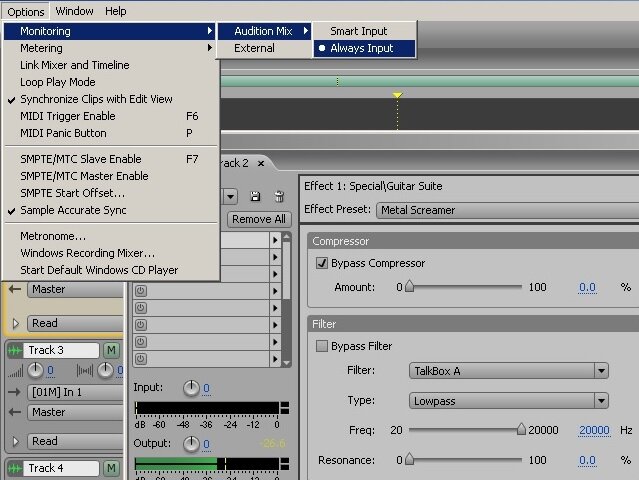Click the Track 3 name field
The width and height of the screenshot is (639, 480).
click(x=61, y=350)
